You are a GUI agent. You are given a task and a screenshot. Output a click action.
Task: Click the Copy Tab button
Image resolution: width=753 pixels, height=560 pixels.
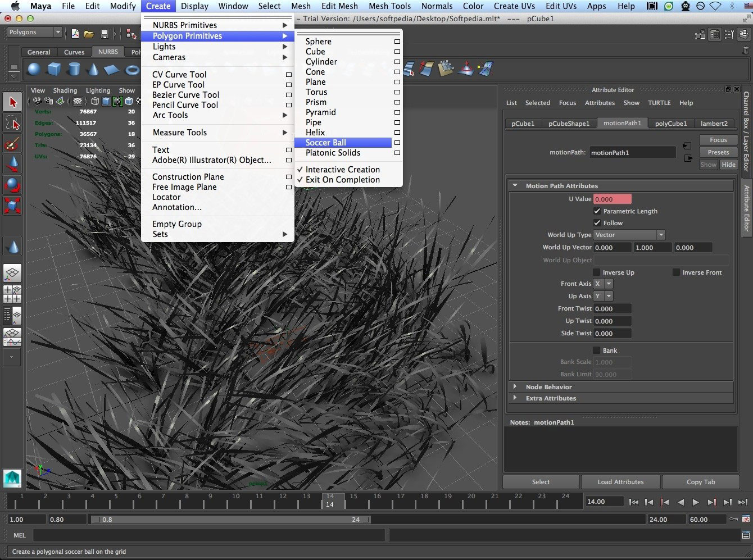(x=701, y=482)
